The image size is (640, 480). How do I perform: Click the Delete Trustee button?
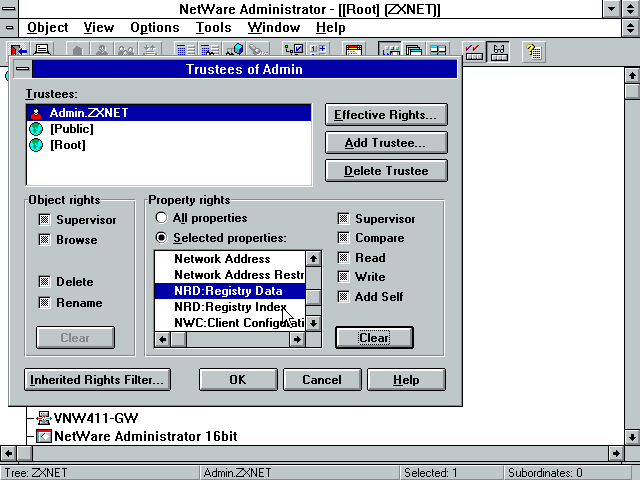386,171
